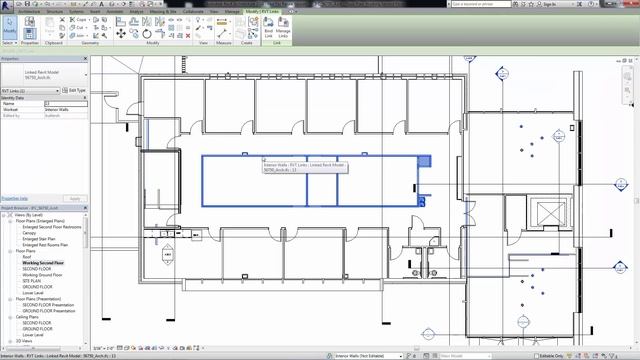Collapse the Ceiling Plans node
The height and width of the screenshot is (360, 640).
[x=10, y=317]
